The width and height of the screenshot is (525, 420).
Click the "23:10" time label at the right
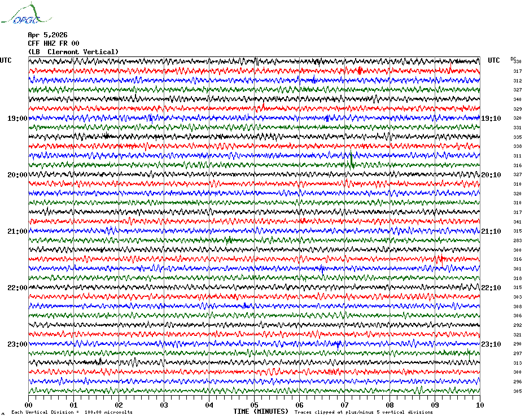(x=491, y=344)
